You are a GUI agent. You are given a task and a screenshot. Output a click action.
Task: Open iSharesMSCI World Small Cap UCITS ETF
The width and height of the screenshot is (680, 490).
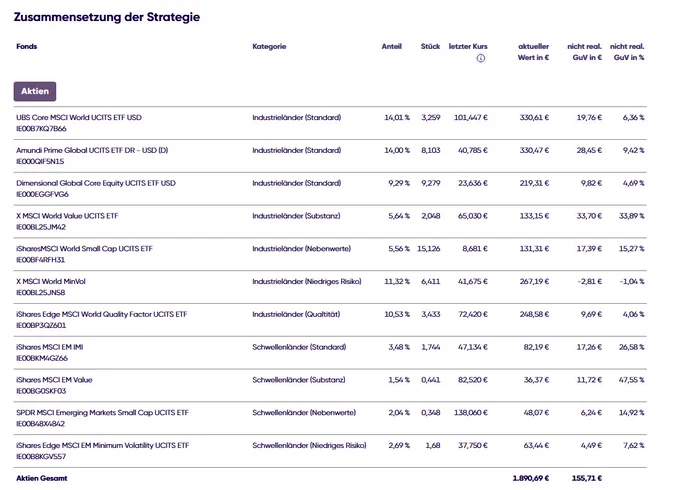pyautogui.click(x=84, y=249)
